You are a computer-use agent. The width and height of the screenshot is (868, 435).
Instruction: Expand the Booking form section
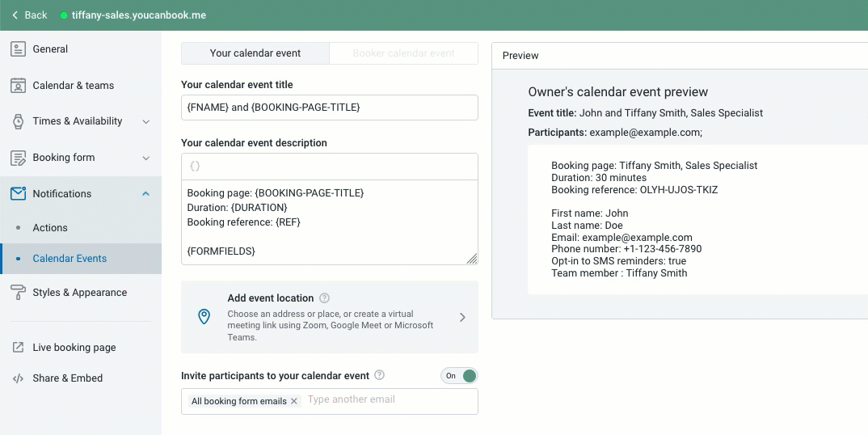(146, 158)
